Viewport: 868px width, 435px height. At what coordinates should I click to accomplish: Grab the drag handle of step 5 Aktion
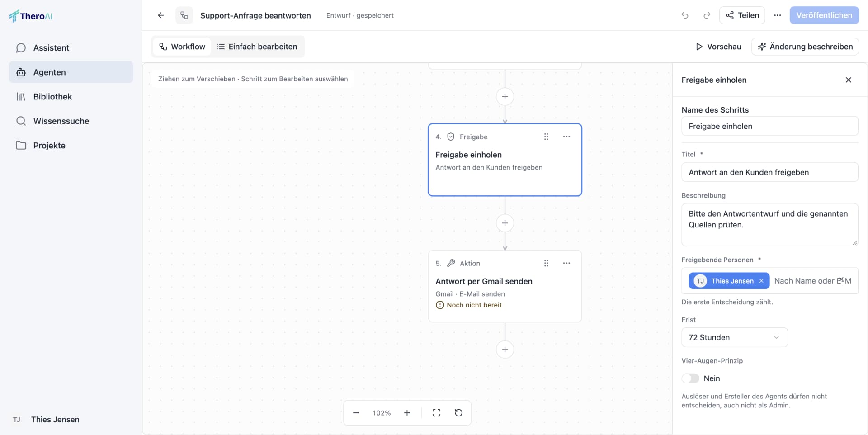[x=546, y=263]
